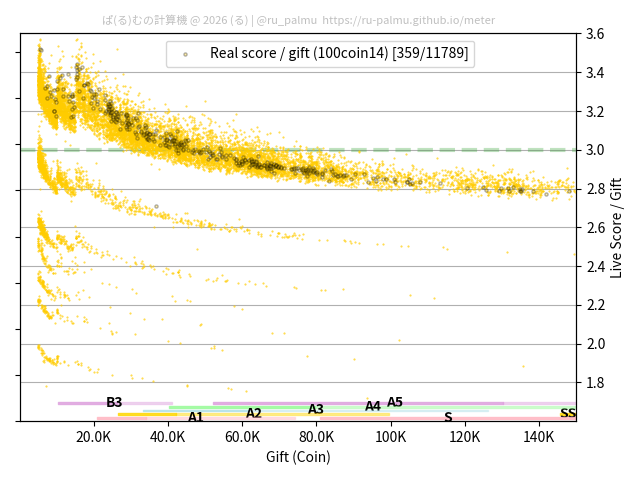Screen dimensions: 640x480
Task: Select the SS rank label
Action: click(x=567, y=413)
